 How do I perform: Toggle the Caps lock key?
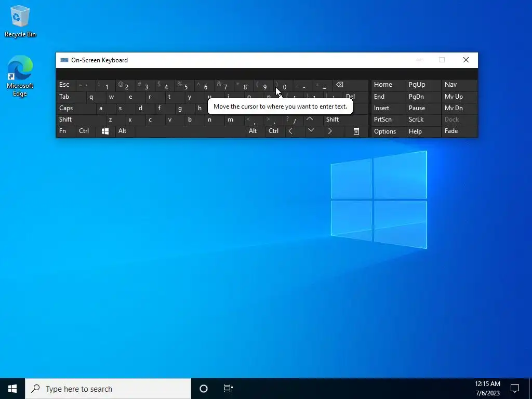coord(76,108)
